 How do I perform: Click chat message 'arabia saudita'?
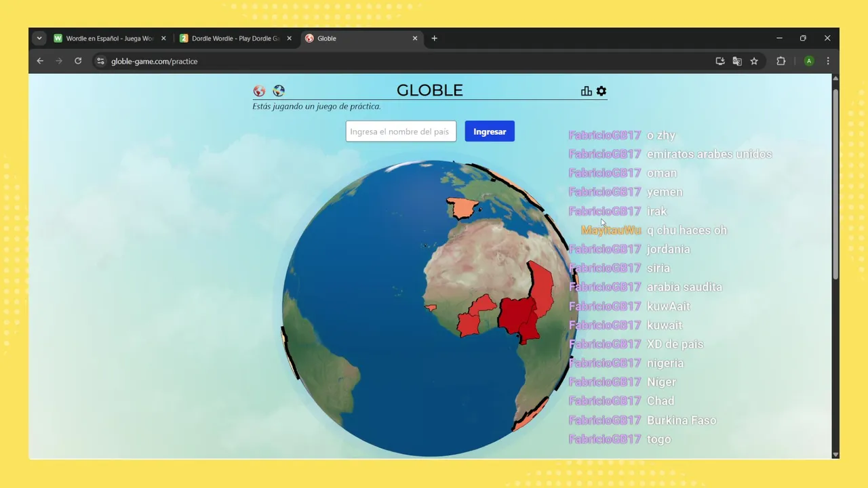tap(684, 287)
